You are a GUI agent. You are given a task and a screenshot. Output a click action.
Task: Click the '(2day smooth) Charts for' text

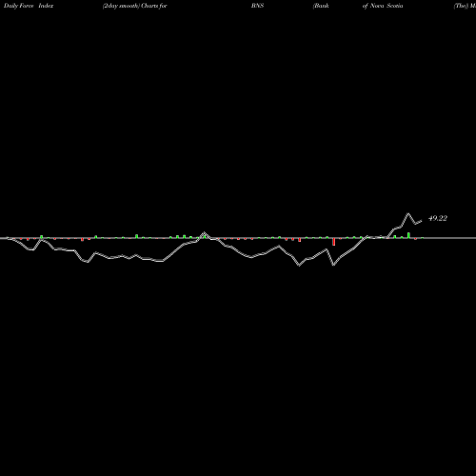coord(135,6)
